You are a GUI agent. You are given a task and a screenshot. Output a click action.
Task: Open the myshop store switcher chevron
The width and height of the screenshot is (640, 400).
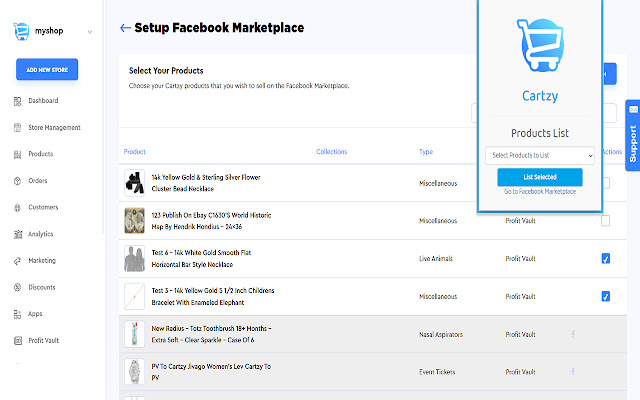[x=90, y=32]
